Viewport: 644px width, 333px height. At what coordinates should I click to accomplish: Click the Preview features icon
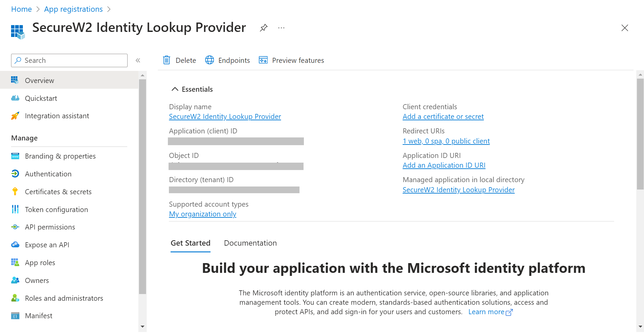(263, 60)
